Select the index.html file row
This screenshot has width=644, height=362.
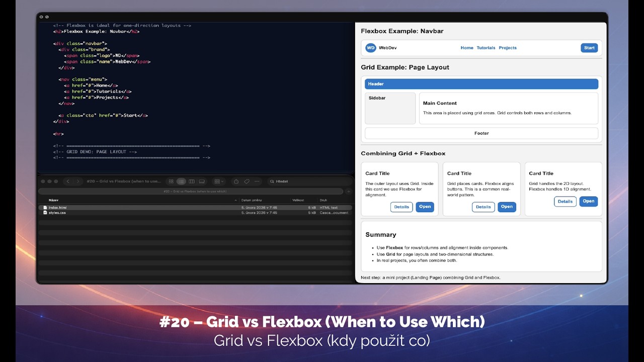[x=195, y=208]
